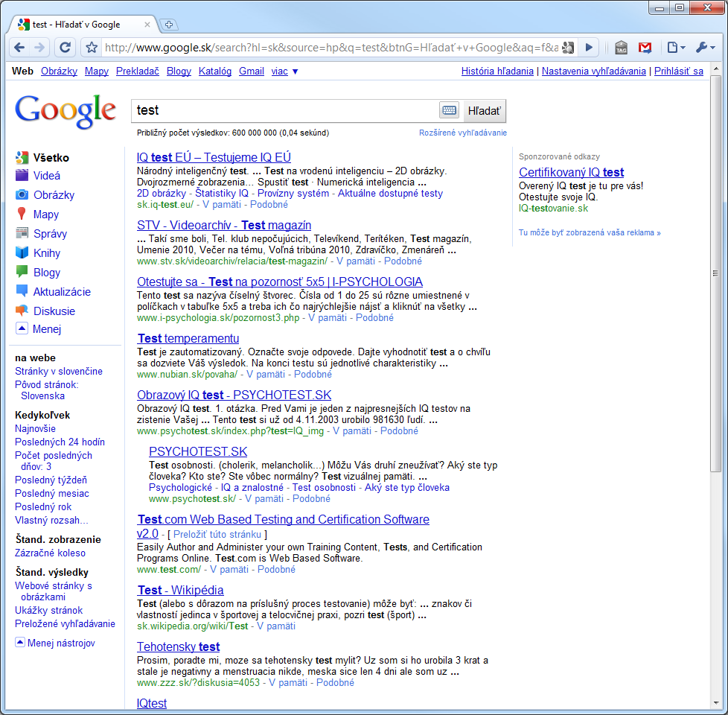Open a new tab with the plus button
The height and width of the screenshot is (715, 728).
point(168,25)
